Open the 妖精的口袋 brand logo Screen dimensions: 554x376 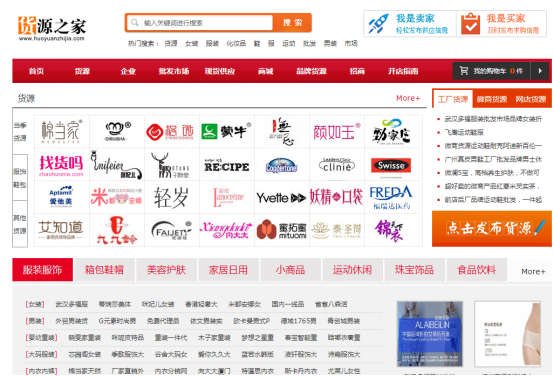[x=336, y=197]
